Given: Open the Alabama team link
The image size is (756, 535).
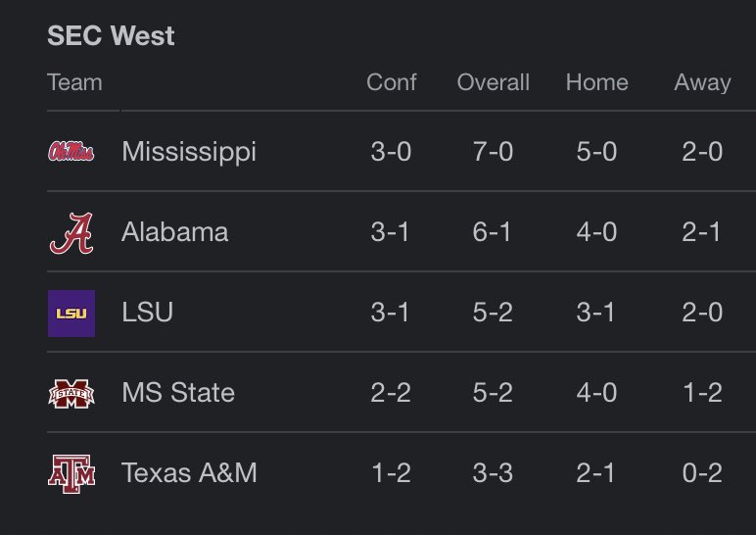Looking at the screenshot, I should pos(175,232).
